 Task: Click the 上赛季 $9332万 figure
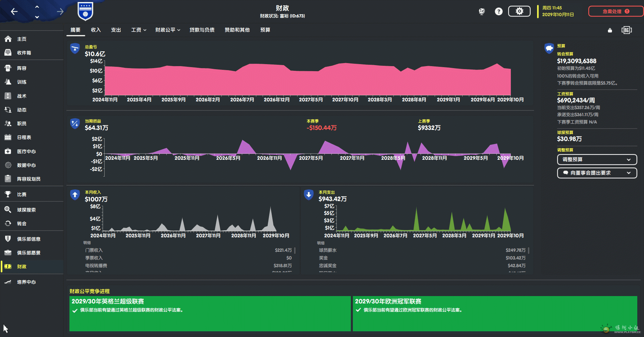click(x=429, y=128)
